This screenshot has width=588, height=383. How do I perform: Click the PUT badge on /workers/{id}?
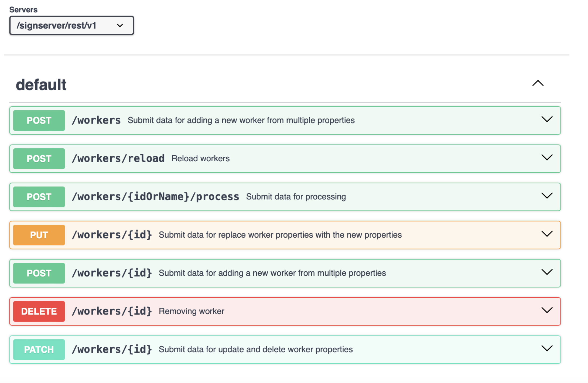coord(38,235)
